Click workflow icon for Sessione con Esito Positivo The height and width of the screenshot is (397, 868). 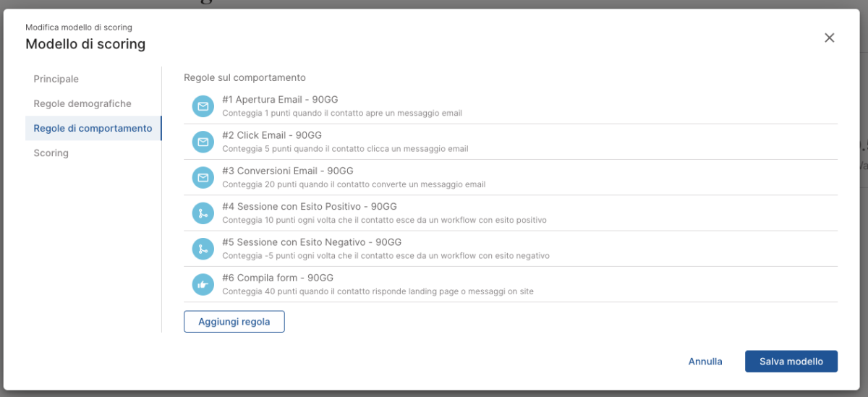pos(203,213)
